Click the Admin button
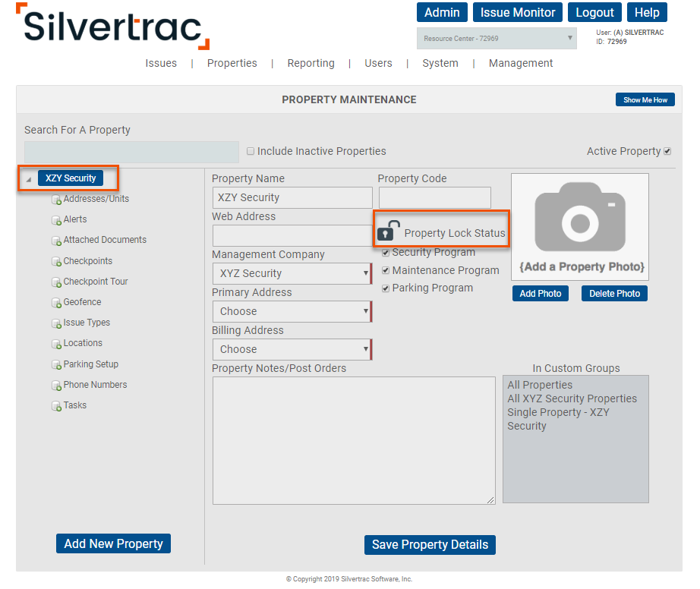Viewport: 700px width, 589px height. click(442, 12)
